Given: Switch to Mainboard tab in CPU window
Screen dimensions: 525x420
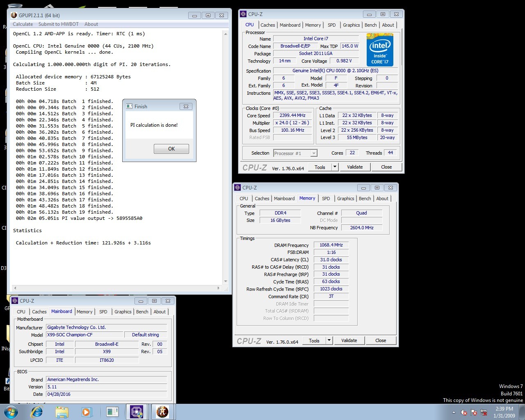Looking at the screenshot, I should [x=290, y=25].
